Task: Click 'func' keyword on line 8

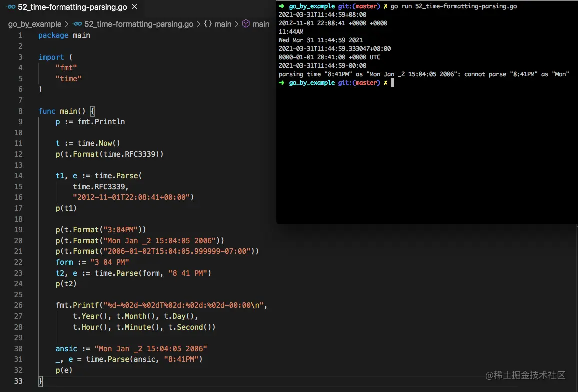Action: click(47, 111)
